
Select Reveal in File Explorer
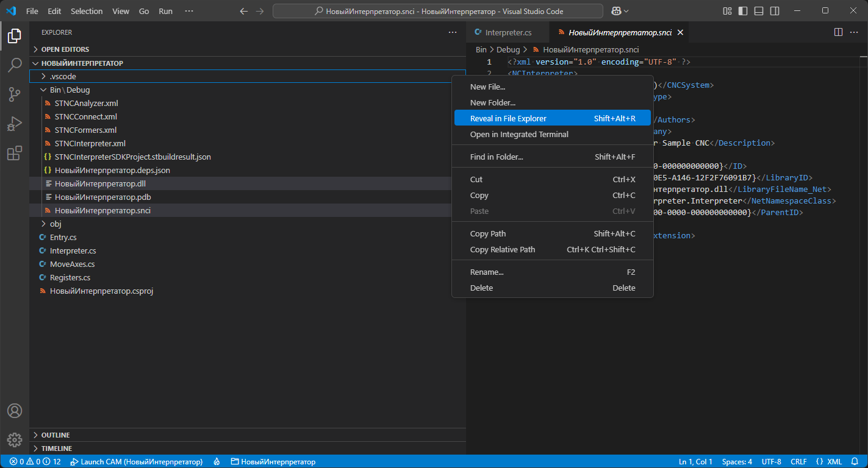[553, 119]
